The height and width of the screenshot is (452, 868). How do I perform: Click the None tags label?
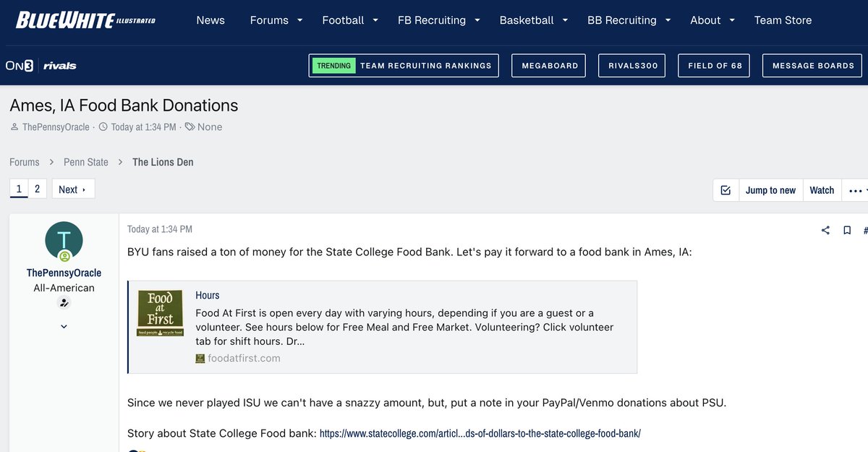(x=210, y=127)
